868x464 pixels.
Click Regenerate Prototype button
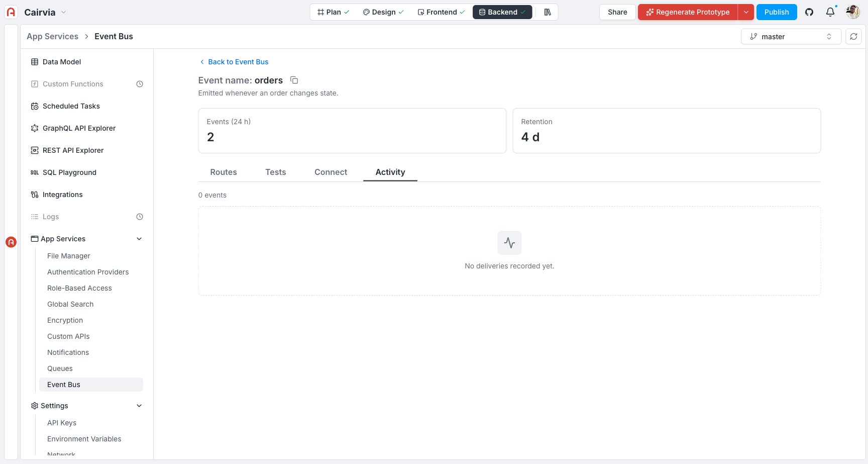click(x=688, y=12)
